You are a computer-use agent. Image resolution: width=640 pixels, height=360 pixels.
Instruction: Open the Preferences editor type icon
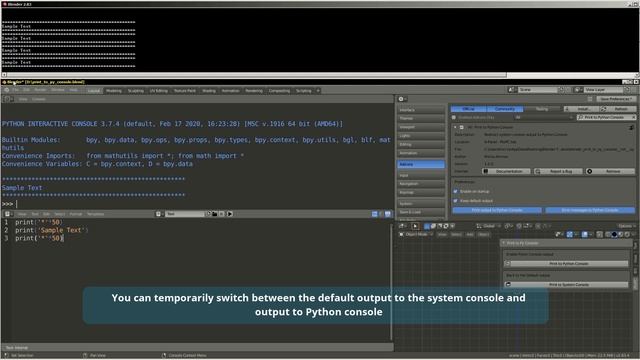click(401, 99)
